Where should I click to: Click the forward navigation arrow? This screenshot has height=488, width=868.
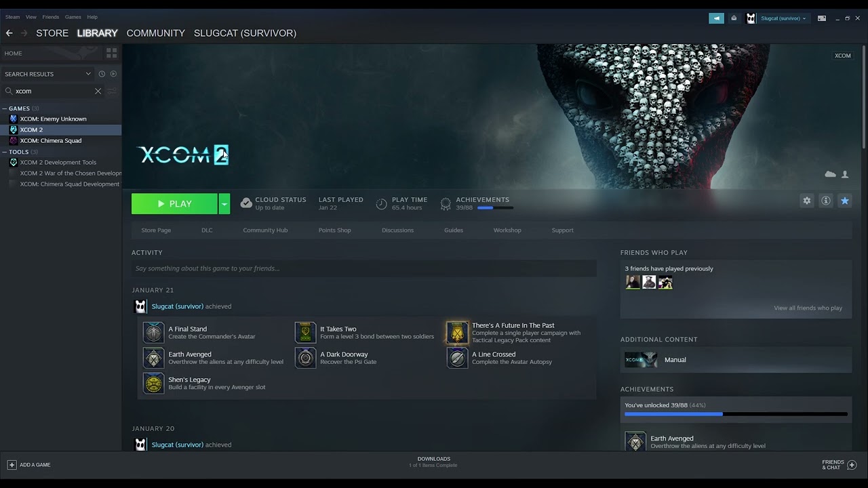[x=24, y=33]
